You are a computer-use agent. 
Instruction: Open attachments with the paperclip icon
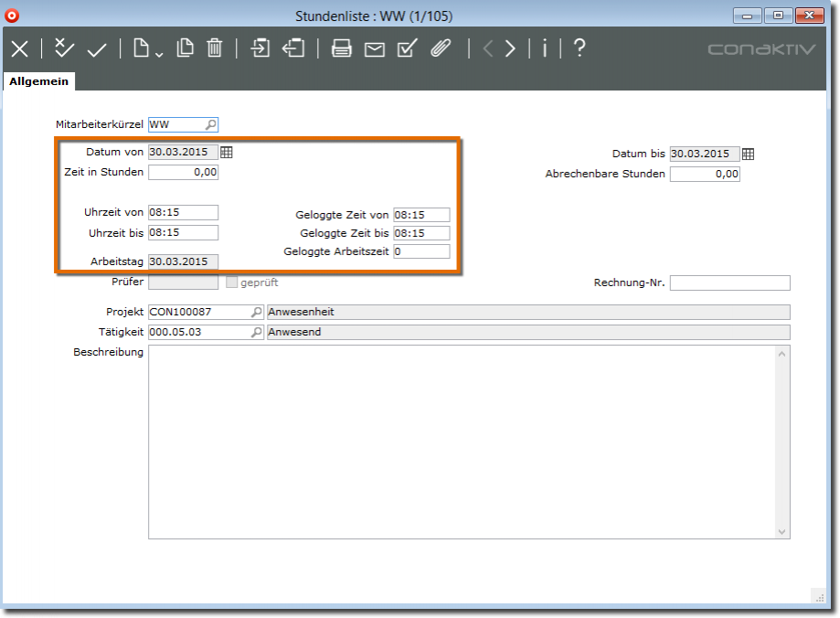coord(441,48)
